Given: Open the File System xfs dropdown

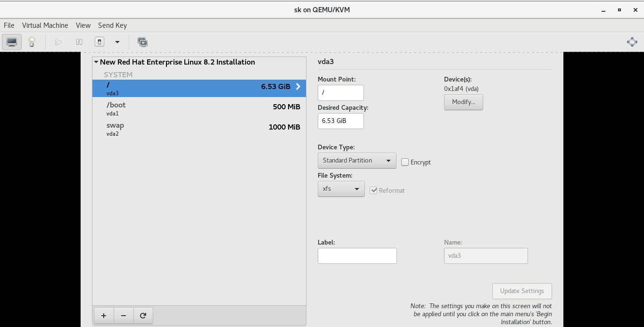Looking at the screenshot, I should pyautogui.click(x=341, y=189).
